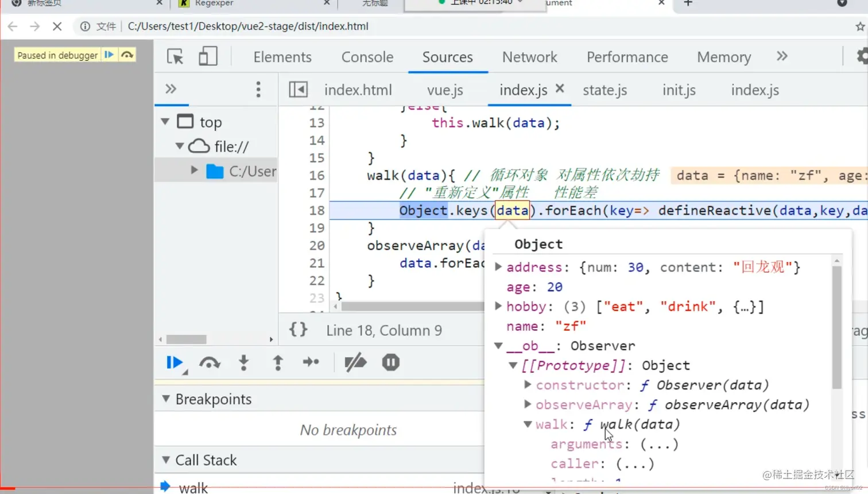This screenshot has width=868, height=494.
Task: Activate the inspect element picker
Action: pyautogui.click(x=175, y=57)
